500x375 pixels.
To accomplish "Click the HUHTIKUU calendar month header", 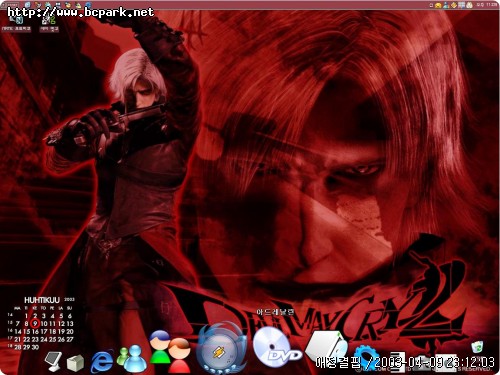I will click(x=42, y=300).
